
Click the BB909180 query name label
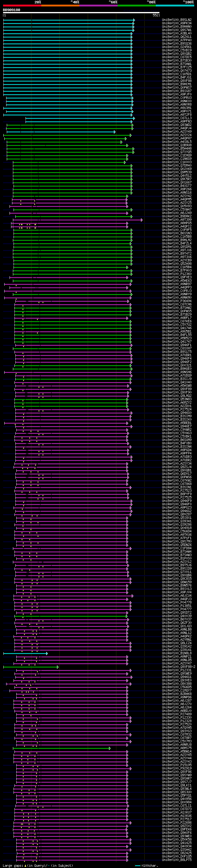point(11,10)
